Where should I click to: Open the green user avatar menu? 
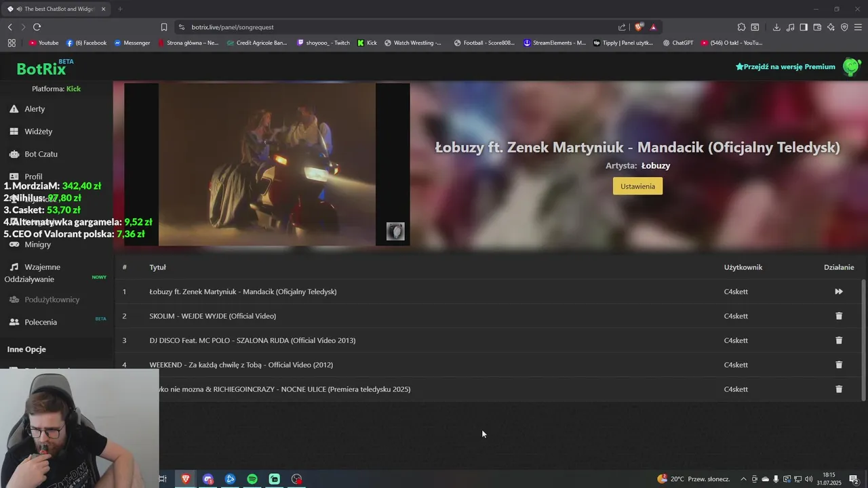(852, 66)
